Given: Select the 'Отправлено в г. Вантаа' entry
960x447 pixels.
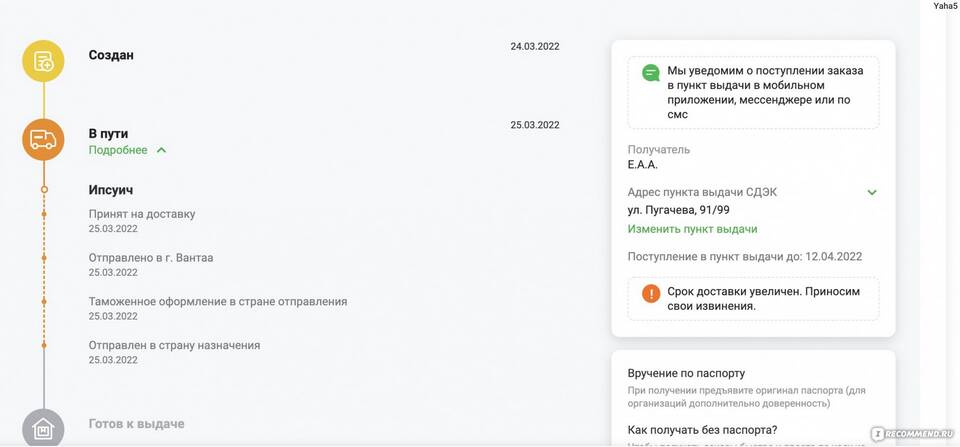Looking at the screenshot, I should pyautogui.click(x=151, y=257).
